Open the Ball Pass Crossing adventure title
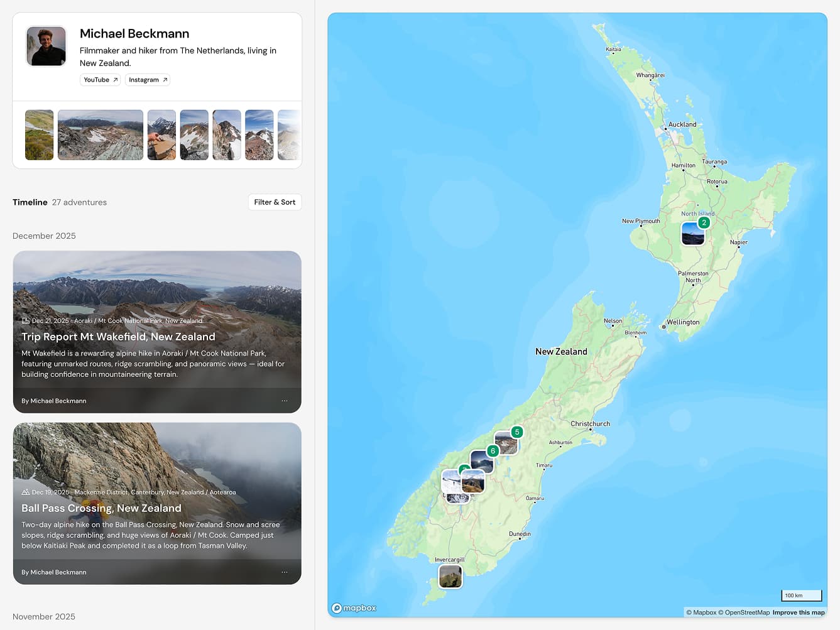The height and width of the screenshot is (630, 840). [x=101, y=508]
